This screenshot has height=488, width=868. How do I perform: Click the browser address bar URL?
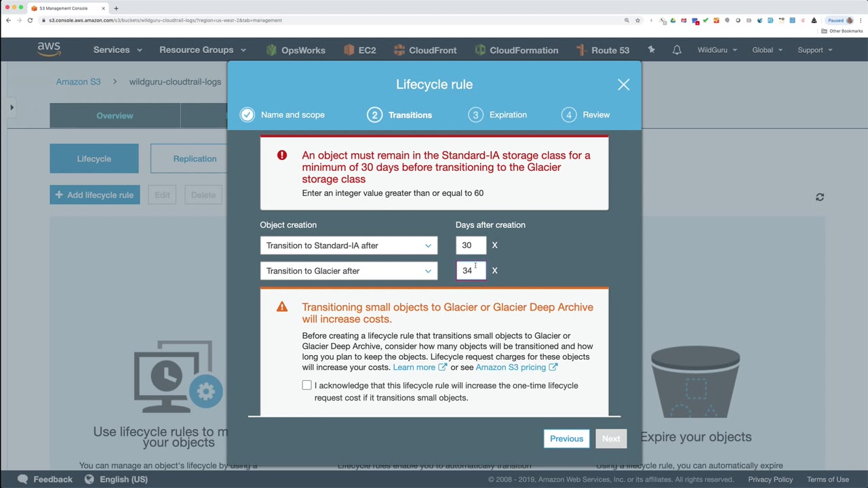click(165, 20)
